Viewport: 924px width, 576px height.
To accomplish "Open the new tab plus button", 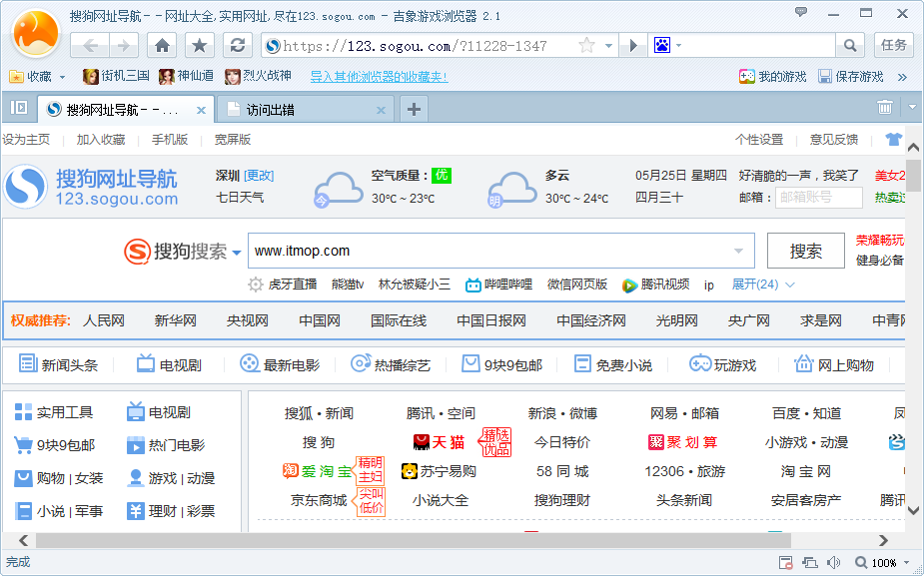I will coord(414,109).
